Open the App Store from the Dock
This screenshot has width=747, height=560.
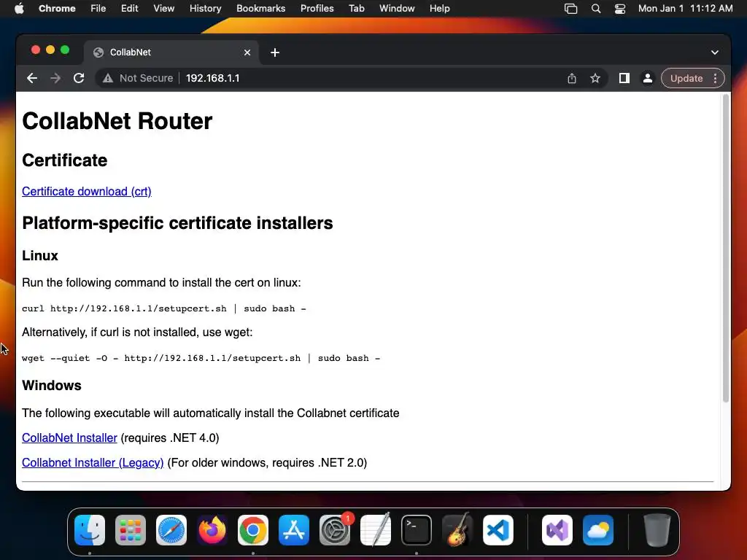tap(294, 530)
